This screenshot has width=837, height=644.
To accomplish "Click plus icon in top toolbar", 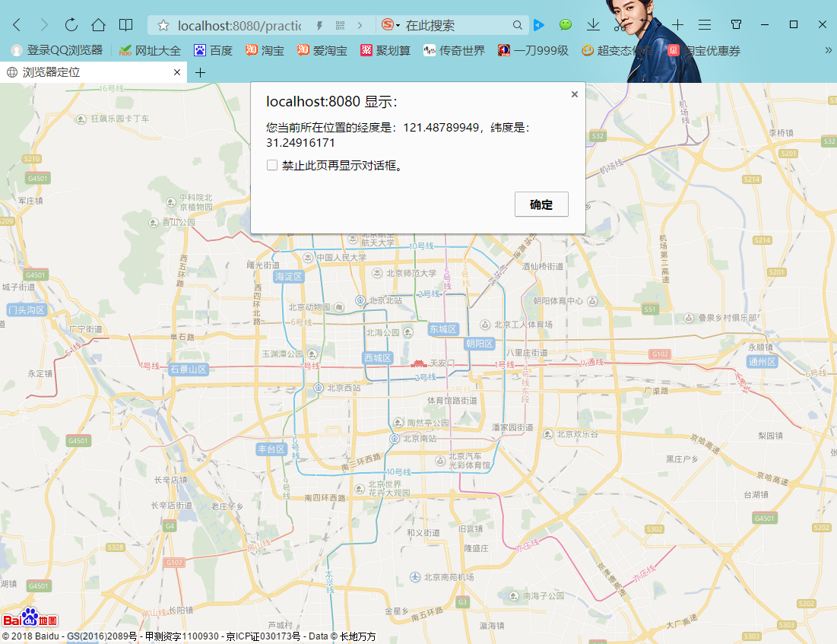I will [x=678, y=24].
